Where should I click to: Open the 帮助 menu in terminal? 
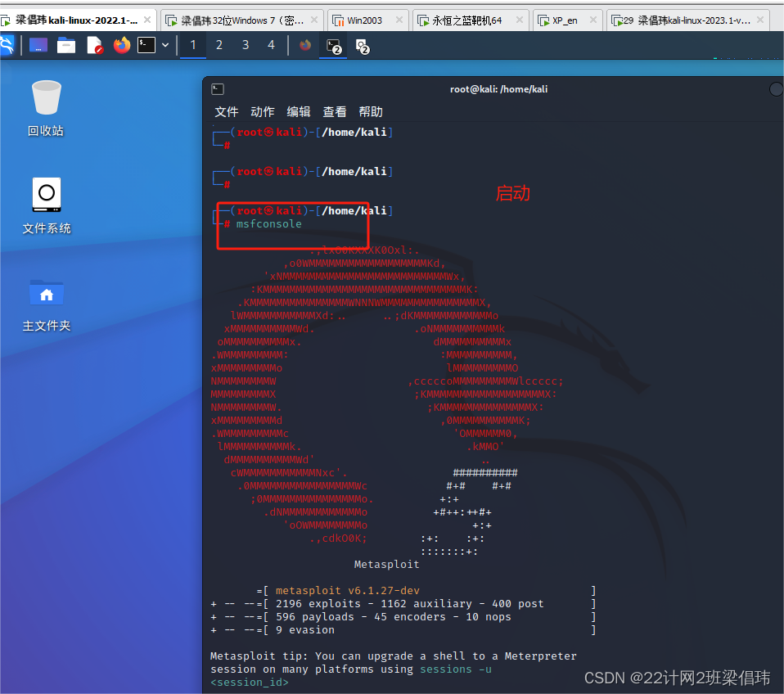[371, 112]
